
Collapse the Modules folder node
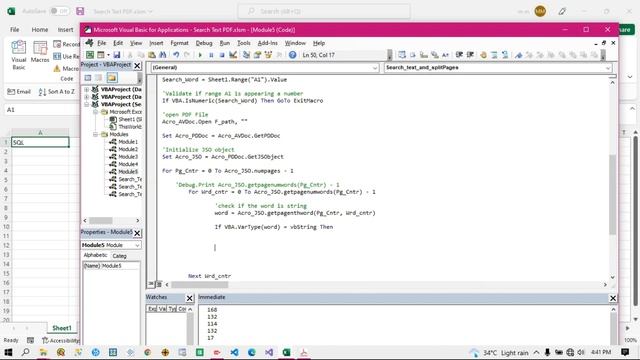pyautogui.click(x=95, y=134)
